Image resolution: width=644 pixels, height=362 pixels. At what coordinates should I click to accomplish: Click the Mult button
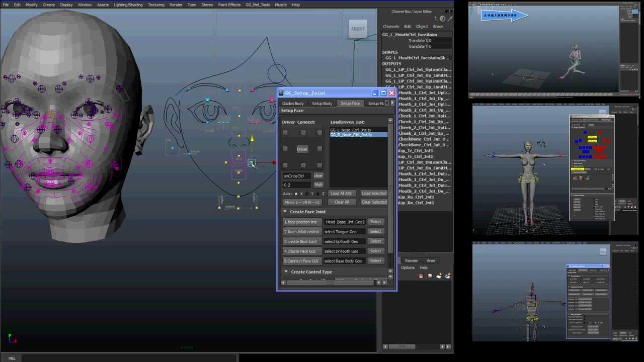point(318,185)
